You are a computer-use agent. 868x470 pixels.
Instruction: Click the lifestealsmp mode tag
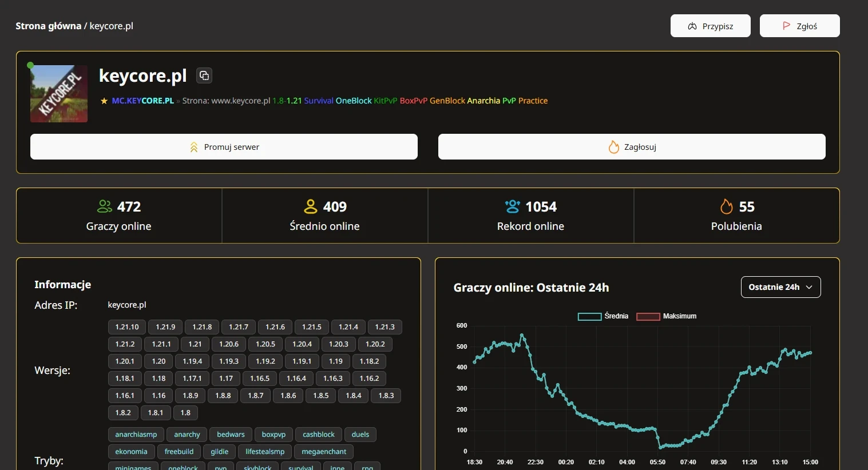tap(265, 452)
